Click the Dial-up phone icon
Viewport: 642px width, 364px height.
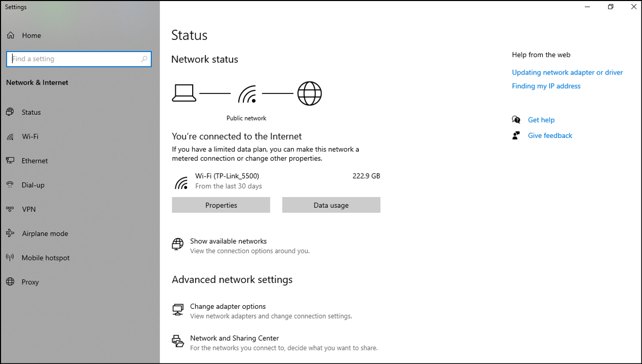pos(10,185)
